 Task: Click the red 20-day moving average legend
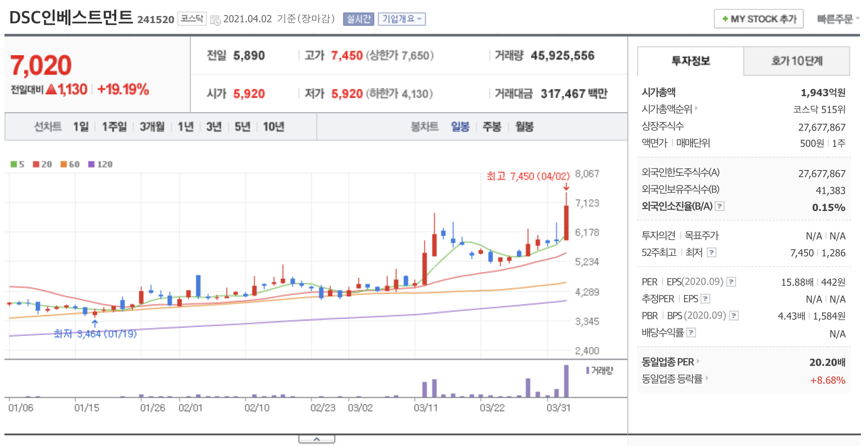pyautogui.click(x=42, y=164)
